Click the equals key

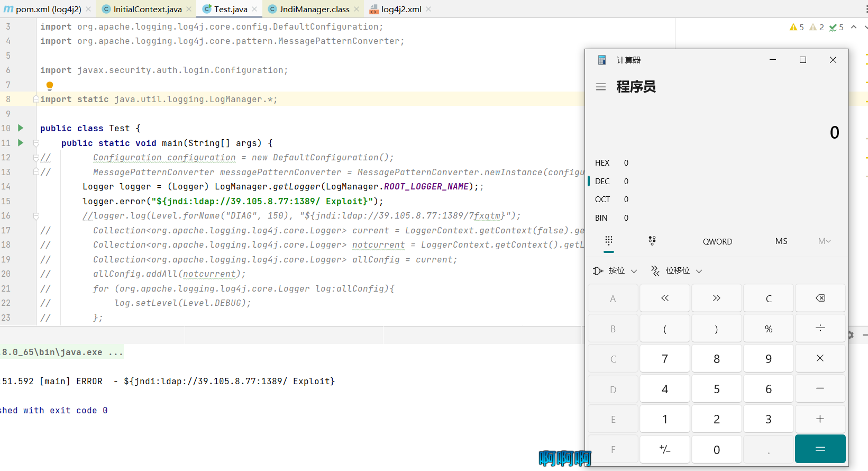820,449
